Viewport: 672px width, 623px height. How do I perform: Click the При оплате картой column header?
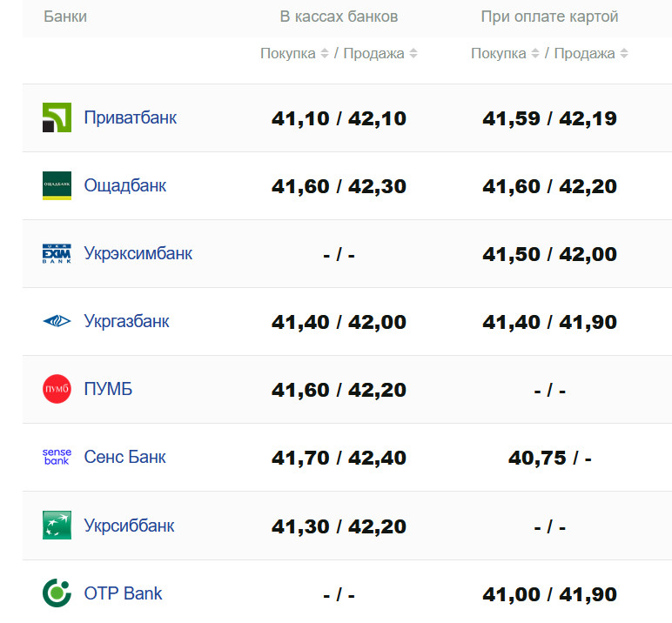(x=549, y=17)
